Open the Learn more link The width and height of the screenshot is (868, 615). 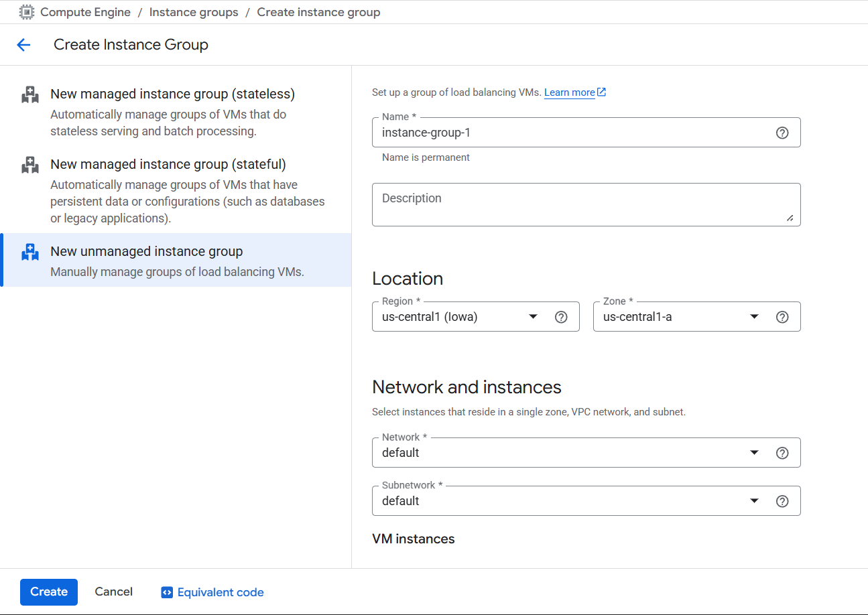569,92
